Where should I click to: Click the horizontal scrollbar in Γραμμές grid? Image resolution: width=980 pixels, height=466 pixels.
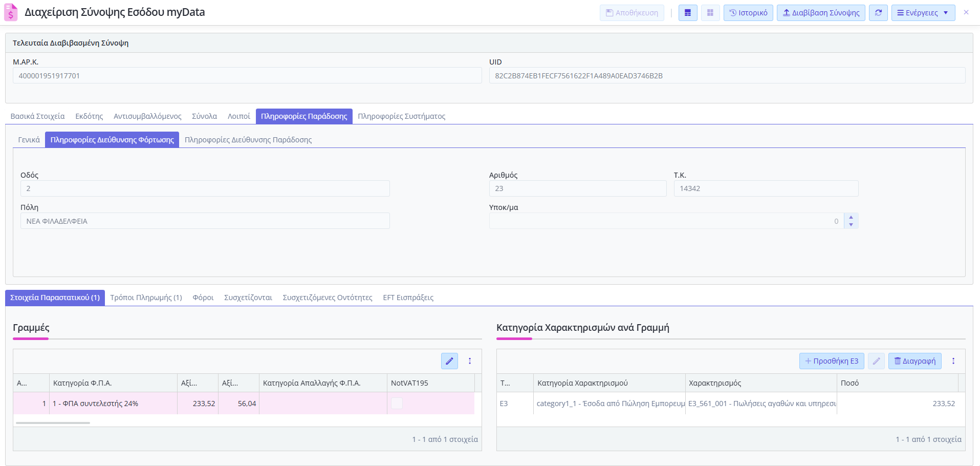53,423
